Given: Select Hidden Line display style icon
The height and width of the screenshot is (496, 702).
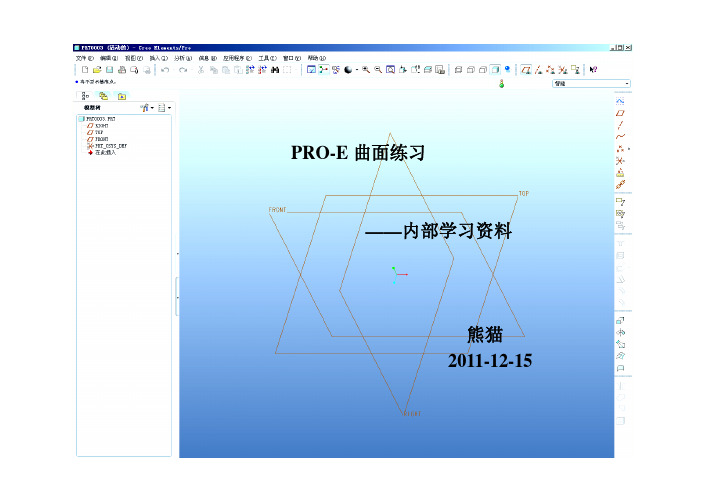Looking at the screenshot, I should [x=471, y=69].
